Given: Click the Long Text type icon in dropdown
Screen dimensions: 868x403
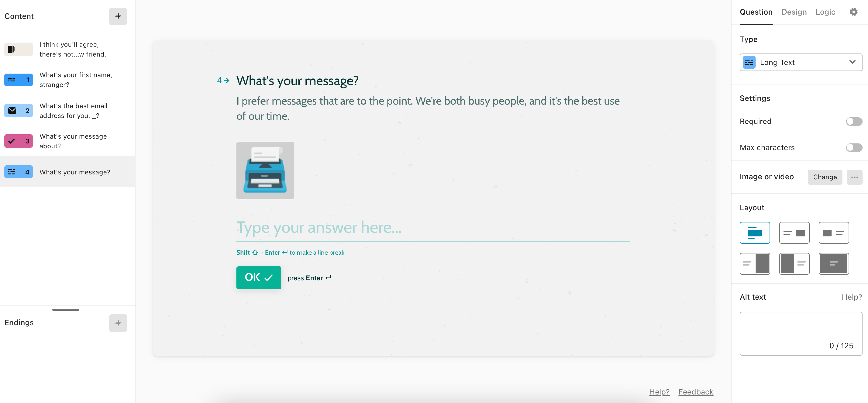Looking at the screenshot, I should (749, 62).
